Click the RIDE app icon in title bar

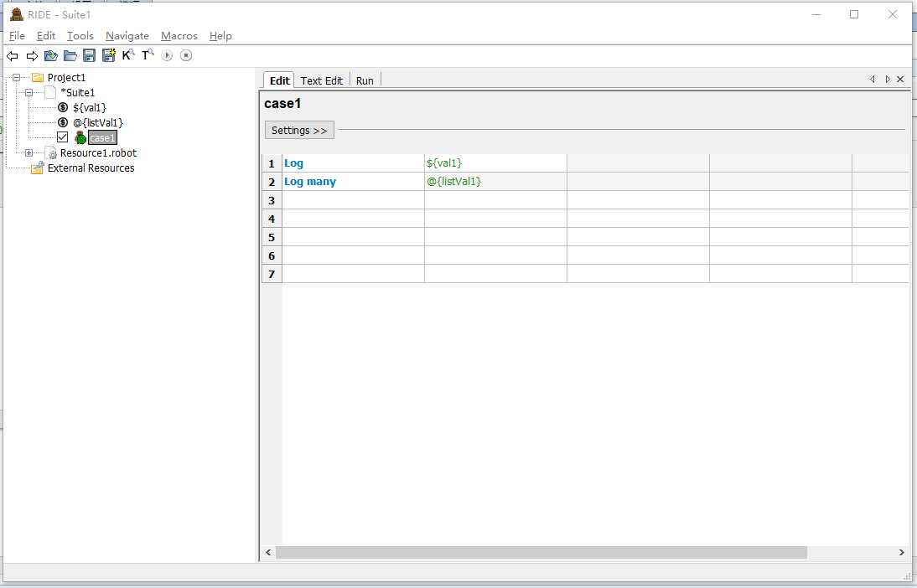(17, 14)
